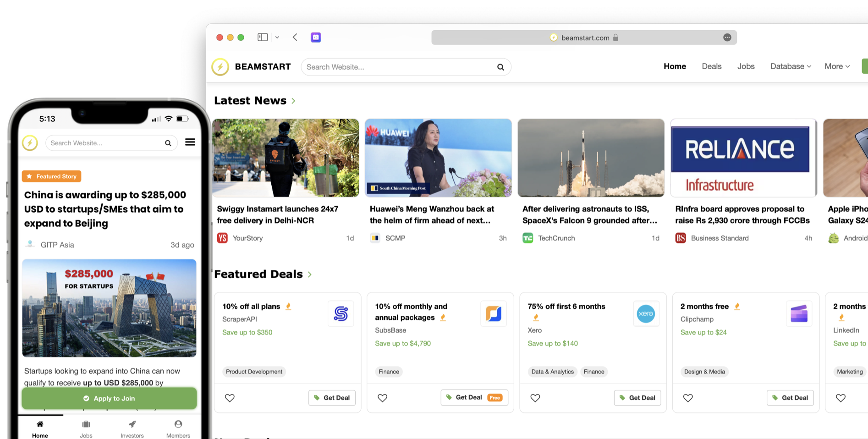Click the Product Development tag
This screenshot has height=439, width=868.
click(x=254, y=372)
